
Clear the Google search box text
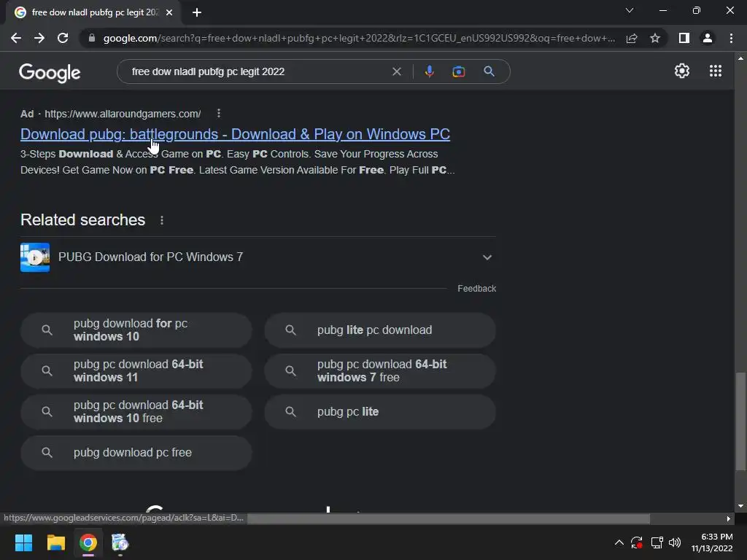coord(396,71)
